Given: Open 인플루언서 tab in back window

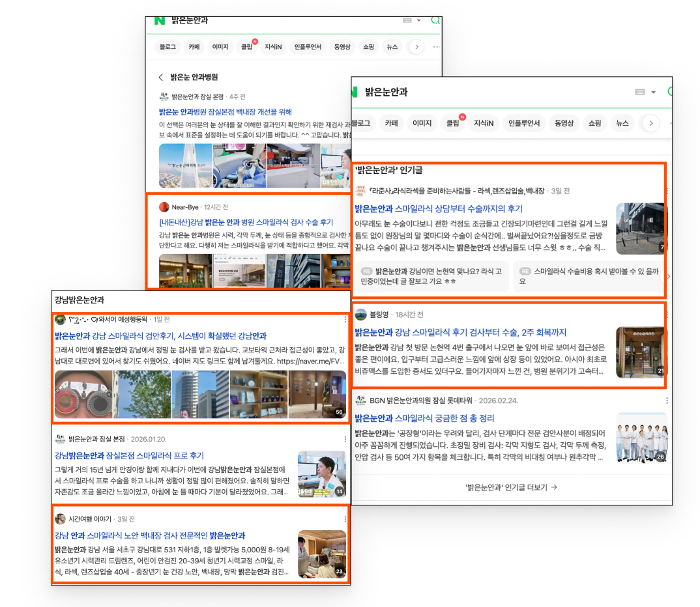Looking at the screenshot, I should pos(308,47).
